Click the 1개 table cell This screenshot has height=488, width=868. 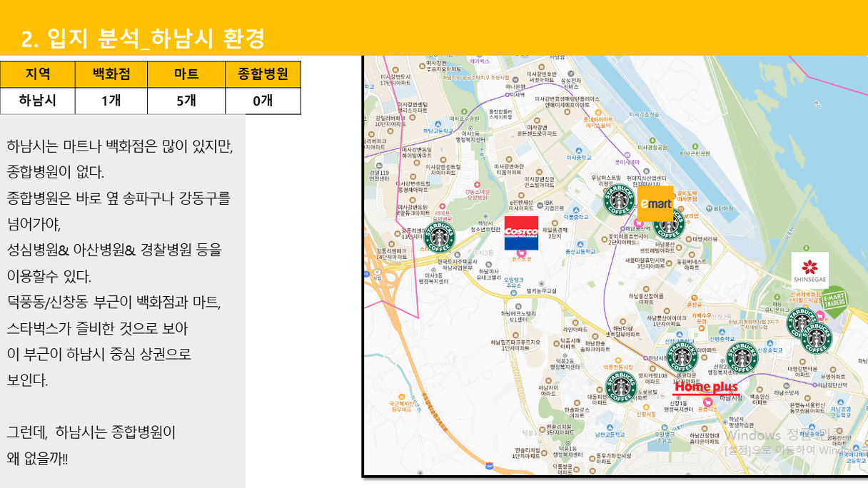[111, 101]
